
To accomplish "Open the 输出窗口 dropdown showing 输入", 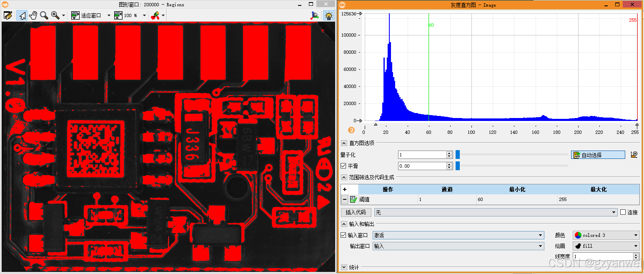I will click(x=458, y=246).
